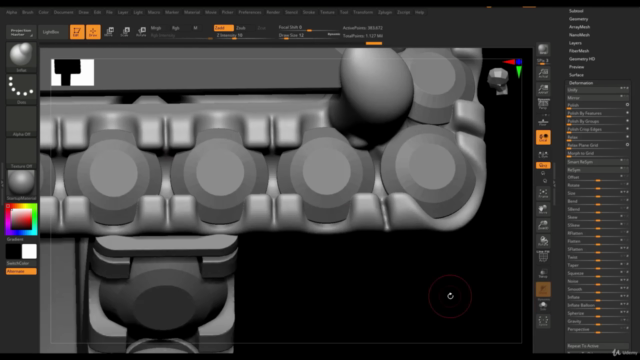Click the Smart ReSym button

tap(597, 162)
